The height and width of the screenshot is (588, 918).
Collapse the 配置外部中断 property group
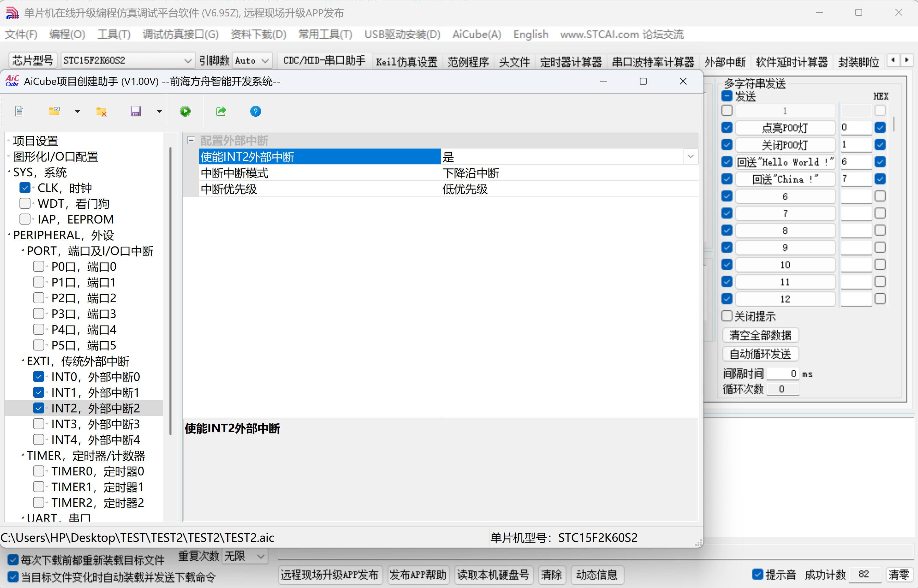pos(191,141)
